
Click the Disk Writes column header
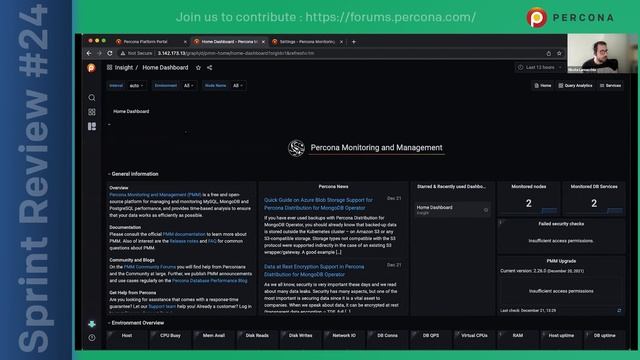pyautogui.click(x=300, y=336)
